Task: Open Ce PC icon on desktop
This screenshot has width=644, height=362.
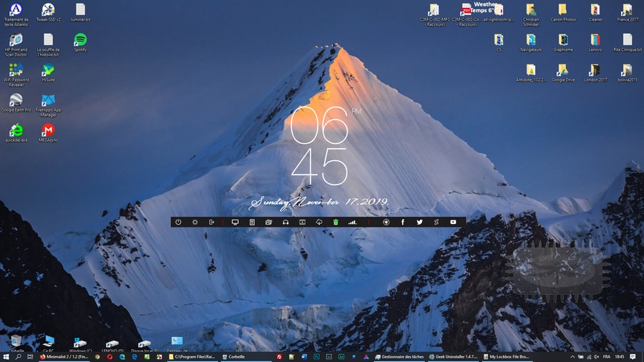Action: (x=49, y=343)
